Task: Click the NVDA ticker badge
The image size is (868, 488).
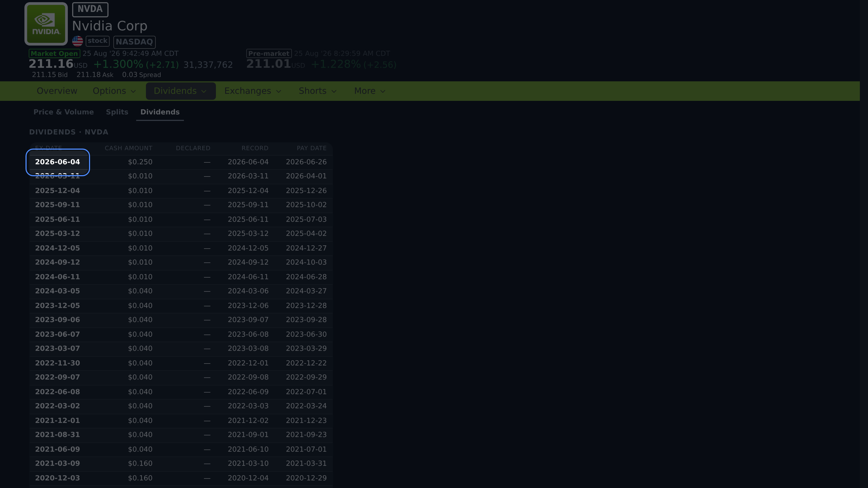Action: pyautogui.click(x=90, y=9)
